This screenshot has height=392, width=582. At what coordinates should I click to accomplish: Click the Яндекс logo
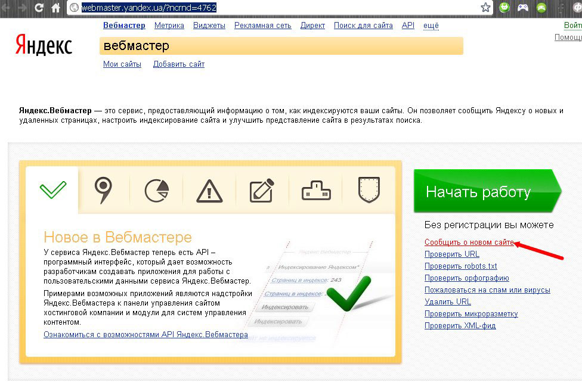tap(44, 45)
